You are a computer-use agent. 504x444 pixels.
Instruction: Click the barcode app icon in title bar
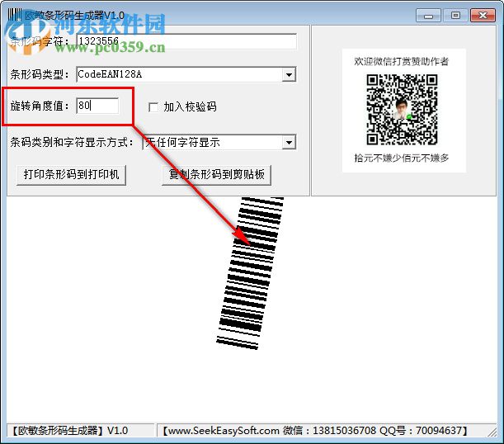pyautogui.click(x=14, y=15)
